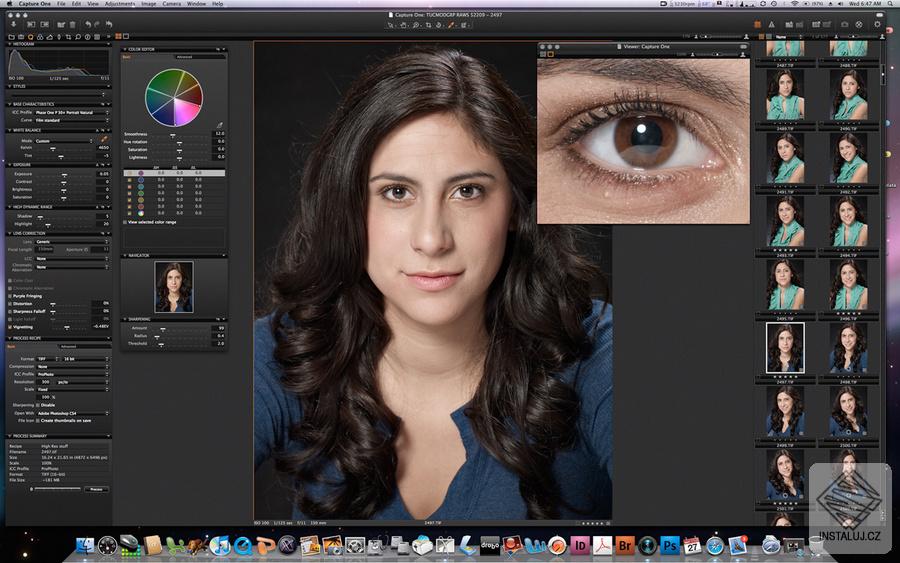Select the color editor eyedropper picker
Viewport: 900px width, 563px height.
coord(219,125)
